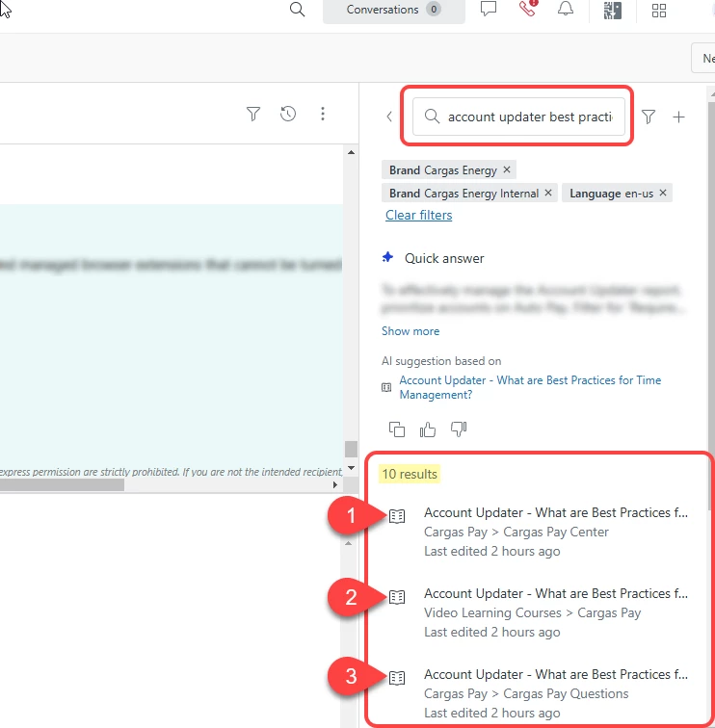The height and width of the screenshot is (728, 715).
Task: Open global search magnifier in top bar
Action: (x=297, y=10)
